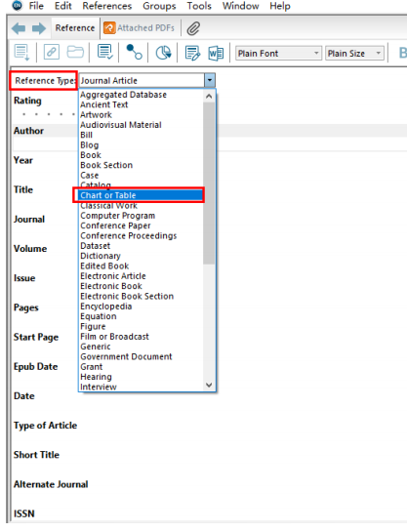The image size is (407, 532).
Task: Open the Help menu
Action: 280,6
